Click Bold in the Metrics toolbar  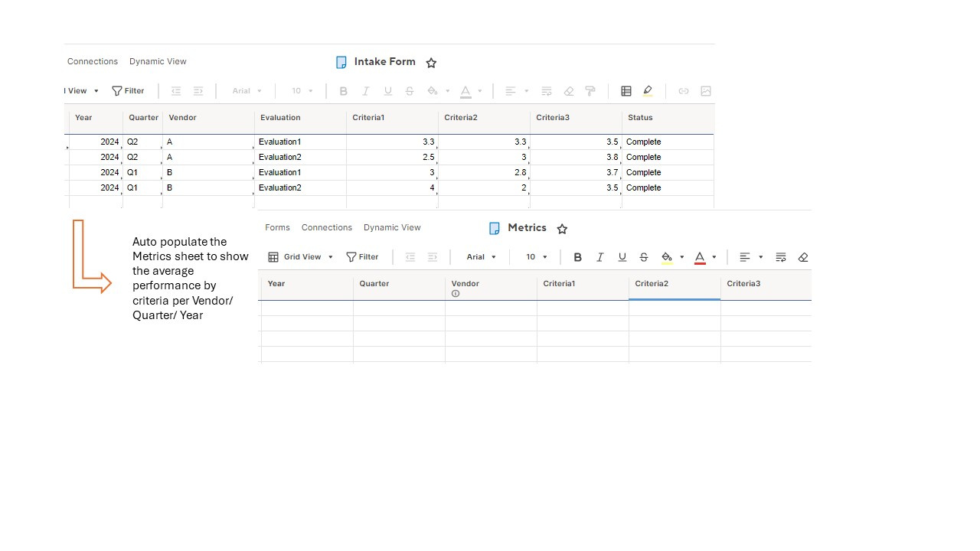578,257
